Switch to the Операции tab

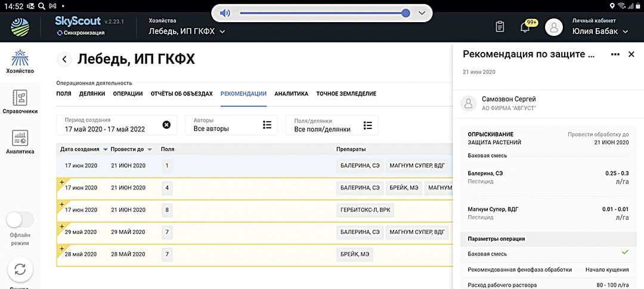click(x=128, y=94)
